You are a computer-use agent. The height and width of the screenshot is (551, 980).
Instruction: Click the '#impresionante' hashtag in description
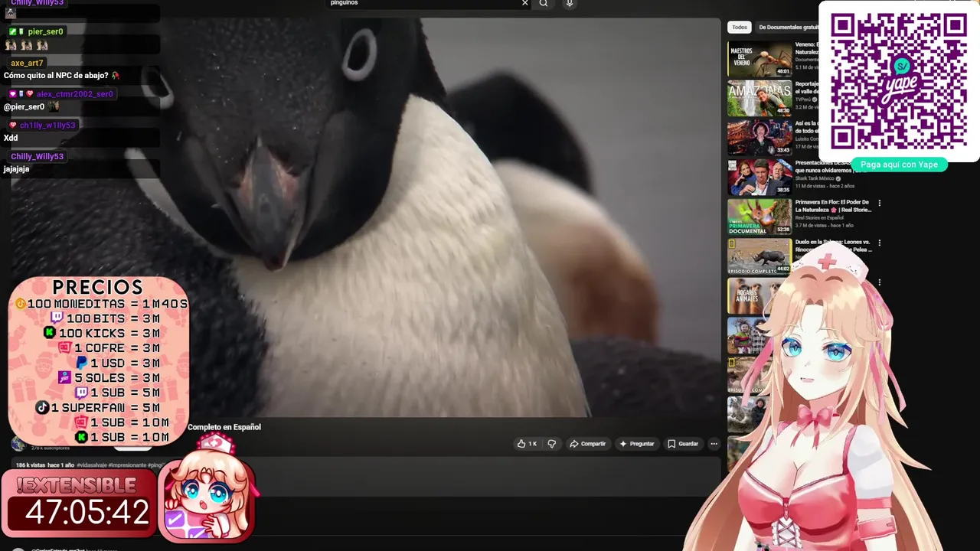click(127, 465)
